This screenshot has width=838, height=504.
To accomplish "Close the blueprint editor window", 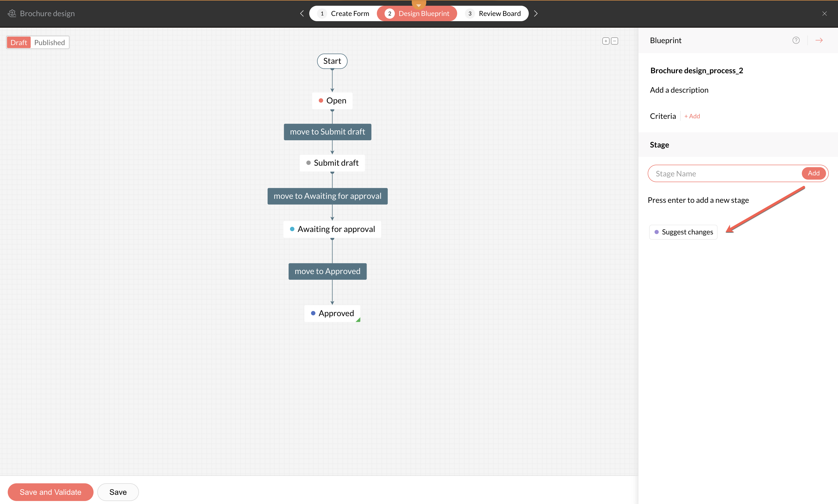I will point(824,14).
